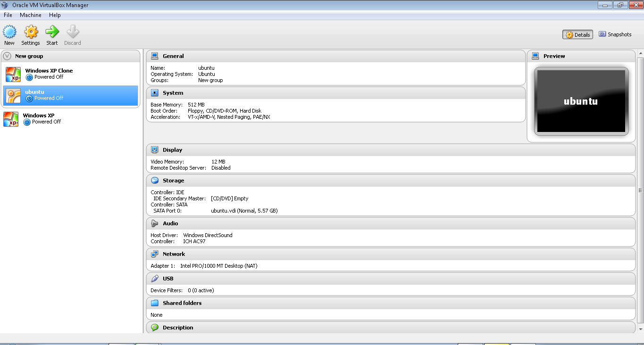
Task: Click the VirtualBox title bar app icon
Action: pyautogui.click(x=6, y=5)
